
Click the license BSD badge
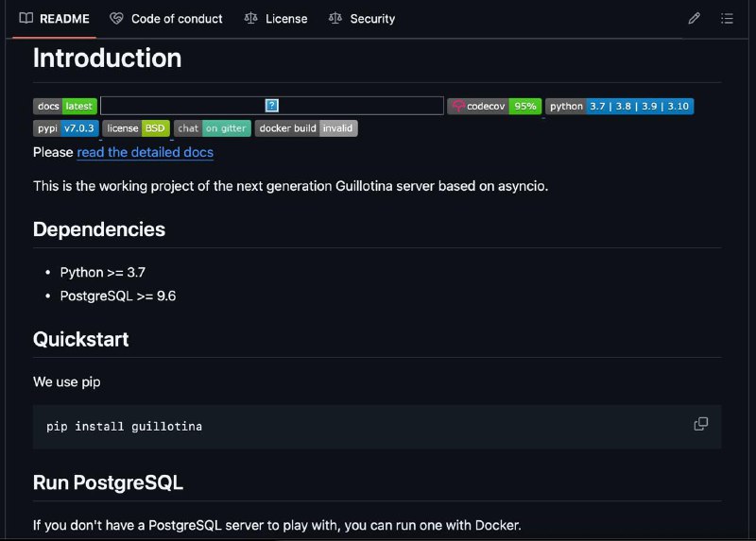[136, 128]
